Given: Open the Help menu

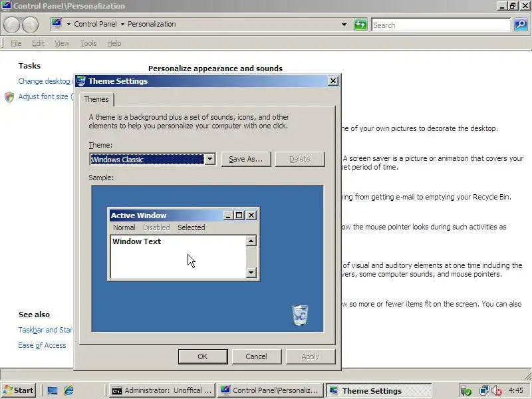Looking at the screenshot, I should coord(114,43).
